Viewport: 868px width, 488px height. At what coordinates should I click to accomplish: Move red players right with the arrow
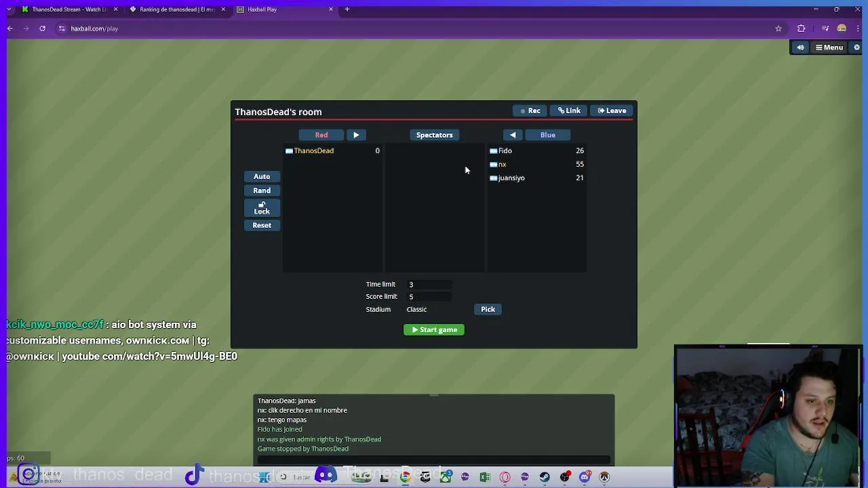356,135
